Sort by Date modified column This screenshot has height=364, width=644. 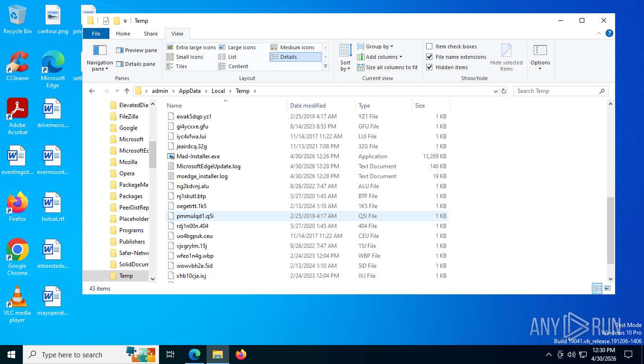[321, 106]
